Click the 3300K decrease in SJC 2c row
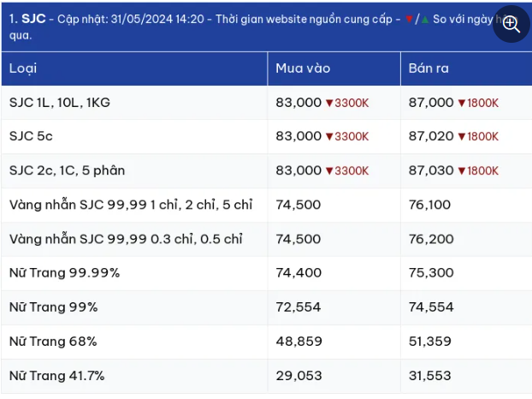 pyautogui.click(x=347, y=171)
